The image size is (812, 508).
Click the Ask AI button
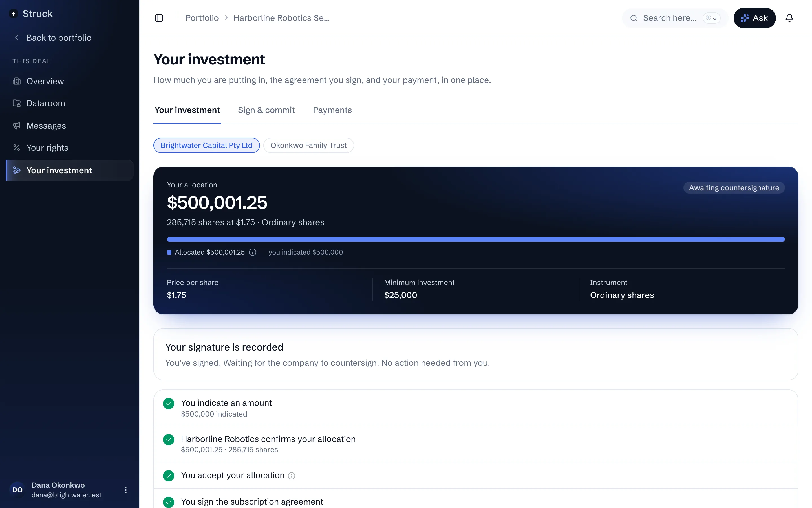tap(754, 18)
